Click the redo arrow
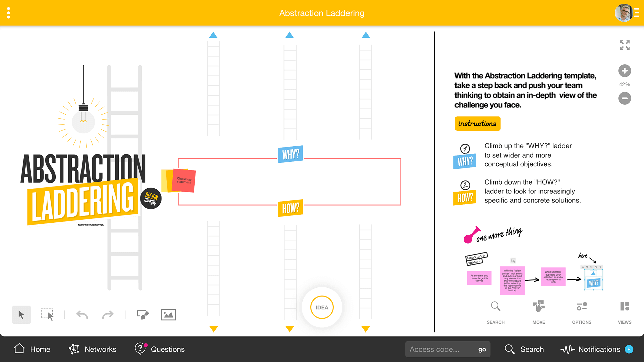Screen dimensions: 644x362 108,315
